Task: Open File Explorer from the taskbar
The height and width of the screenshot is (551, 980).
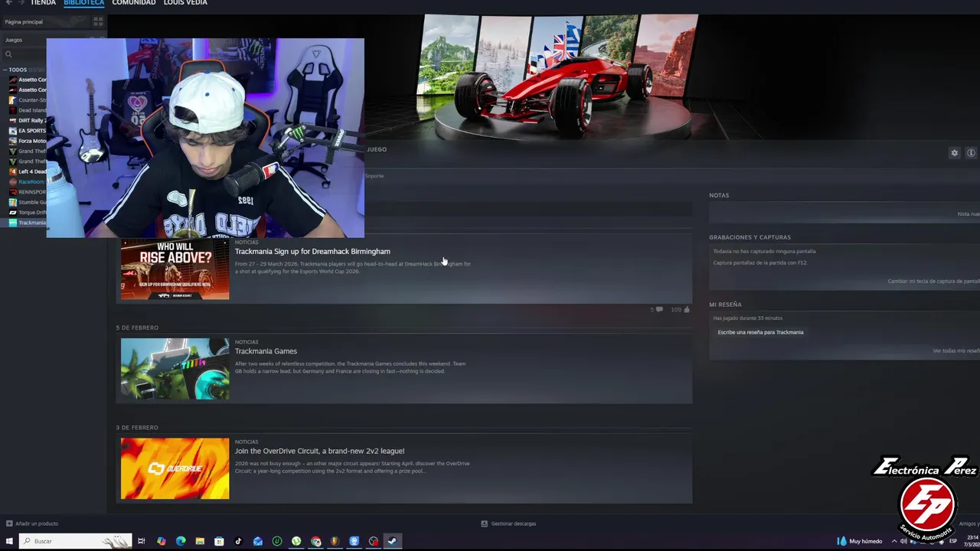Action: click(x=200, y=541)
